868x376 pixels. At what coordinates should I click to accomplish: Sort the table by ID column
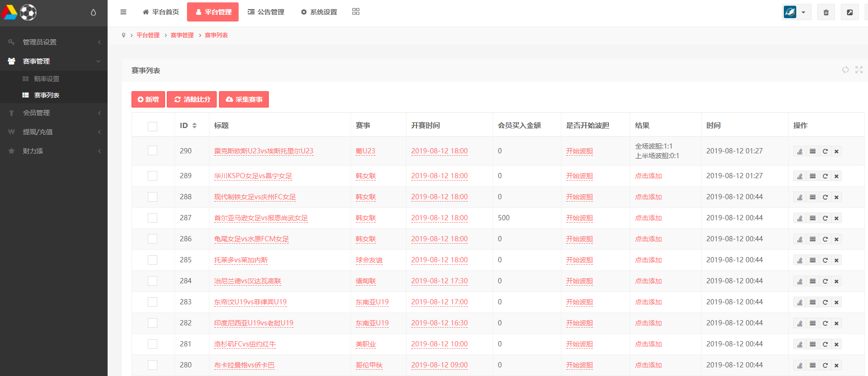194,126
